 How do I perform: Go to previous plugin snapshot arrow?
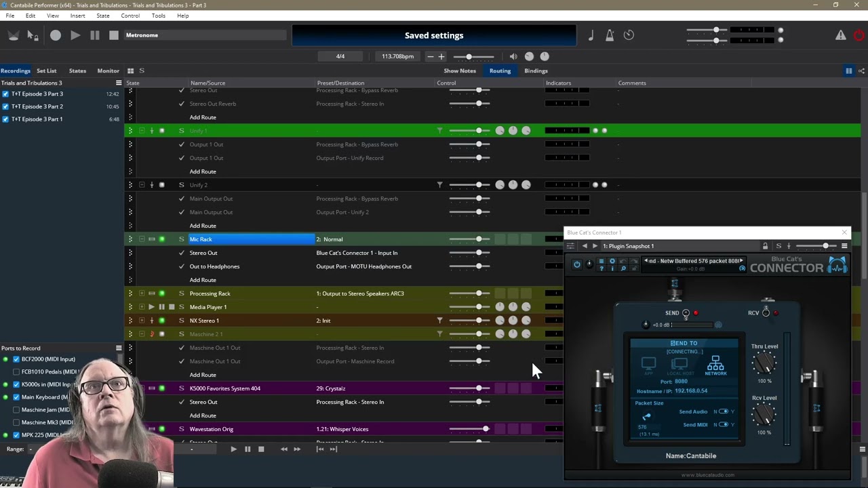(x=585, y=246)
